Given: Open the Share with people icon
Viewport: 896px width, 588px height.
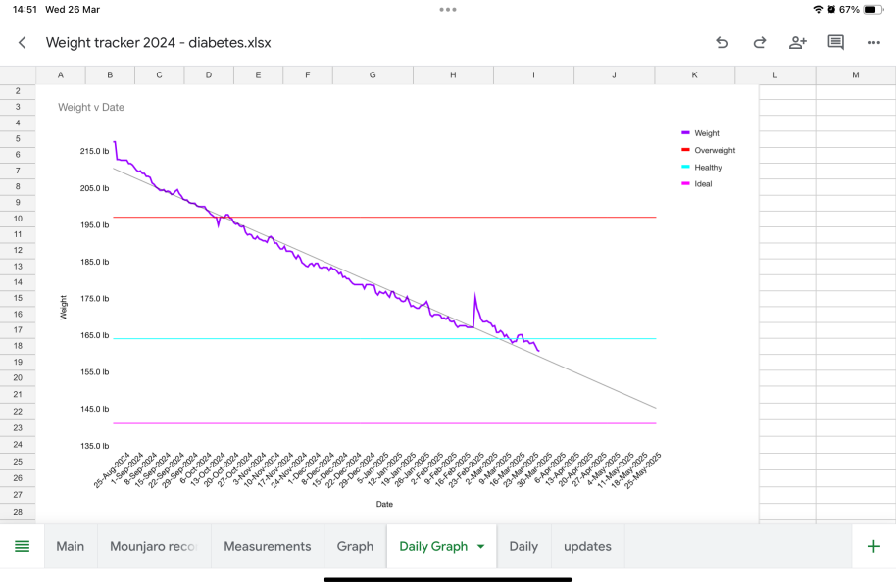Looking at the screenshot, I should click(797, 43).
